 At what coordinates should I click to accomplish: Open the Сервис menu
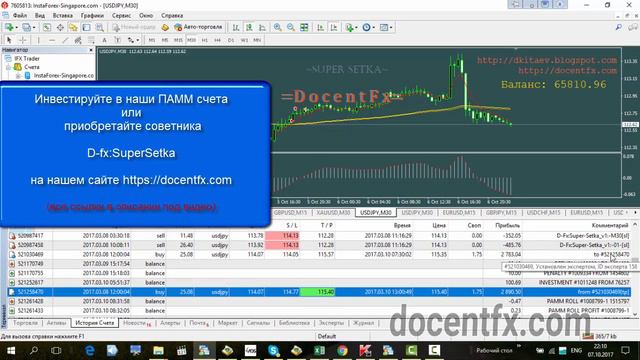point(121,16)
